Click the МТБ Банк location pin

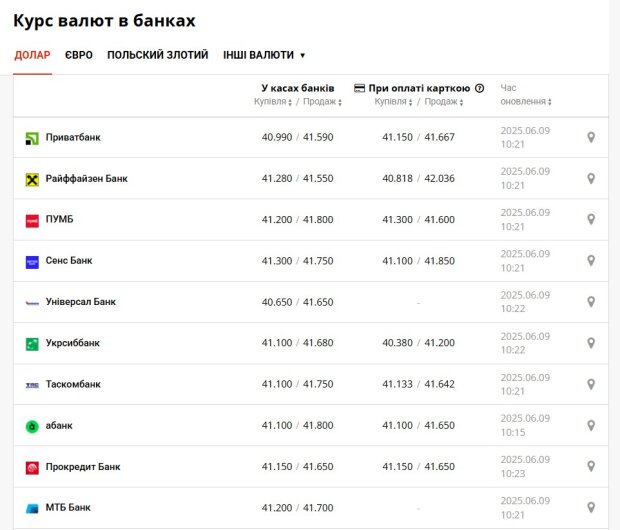point(591,507)
